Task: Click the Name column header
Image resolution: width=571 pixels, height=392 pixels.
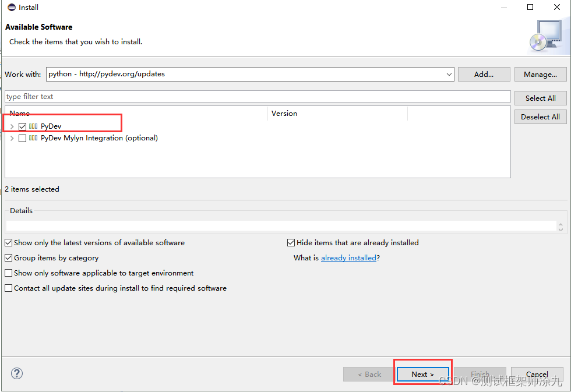Action: 136,114
